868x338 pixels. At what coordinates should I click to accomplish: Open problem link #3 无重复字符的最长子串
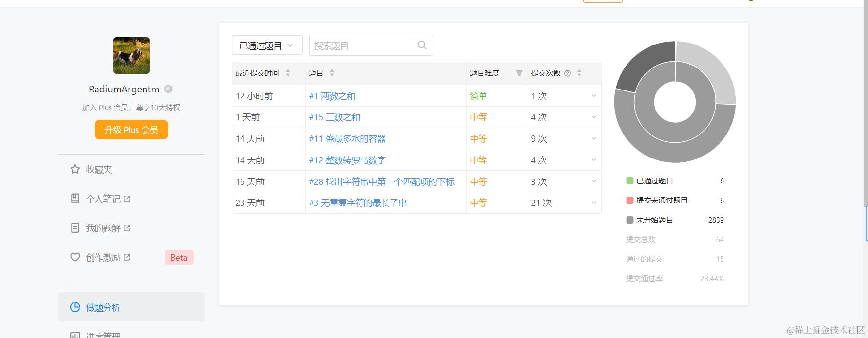[x=358, y=203]
